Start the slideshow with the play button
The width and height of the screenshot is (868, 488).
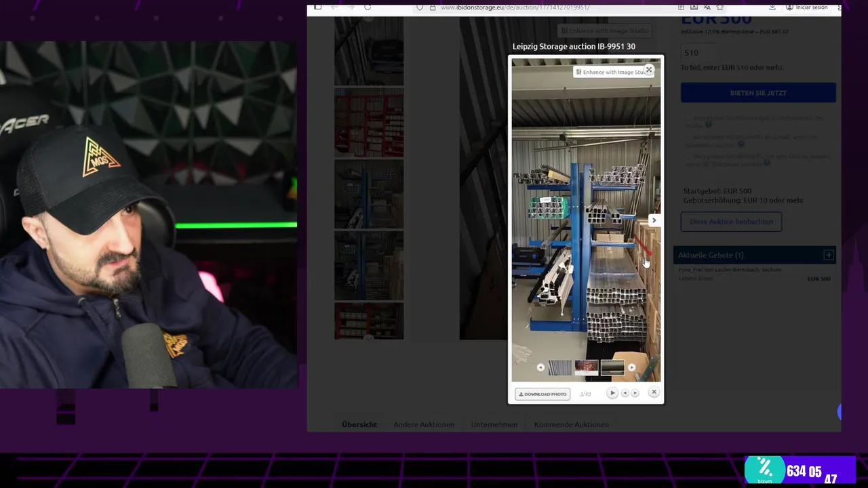point(612,392)
